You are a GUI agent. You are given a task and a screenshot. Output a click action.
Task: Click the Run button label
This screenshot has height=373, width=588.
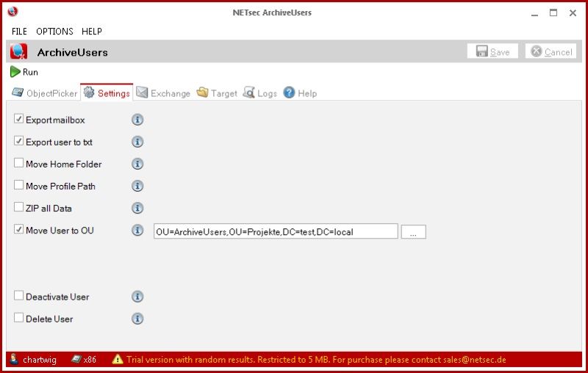[30, 72]
